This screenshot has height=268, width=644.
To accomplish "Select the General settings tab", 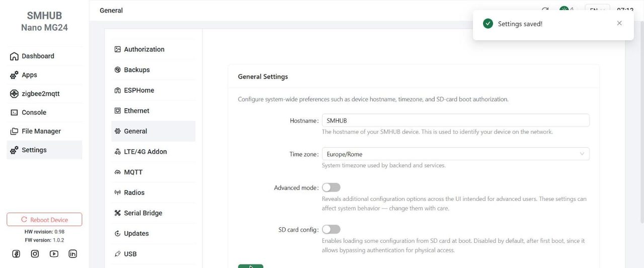I will coord(153,131).
